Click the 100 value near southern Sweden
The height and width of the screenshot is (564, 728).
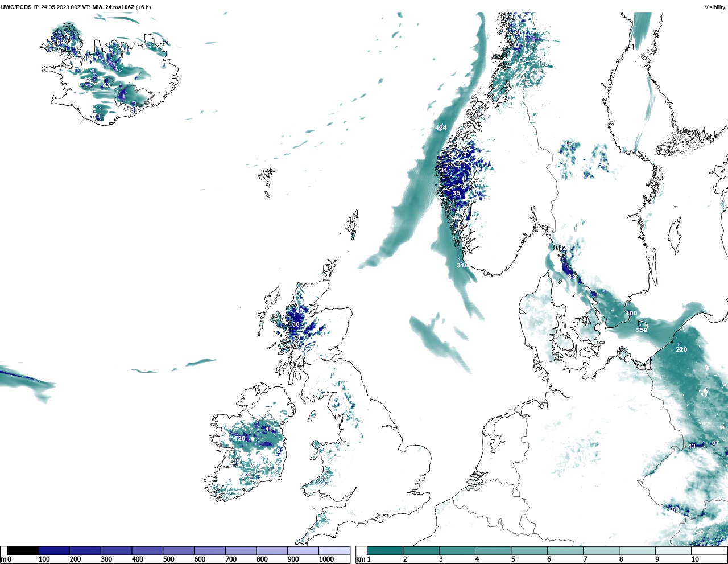point(632,313)
